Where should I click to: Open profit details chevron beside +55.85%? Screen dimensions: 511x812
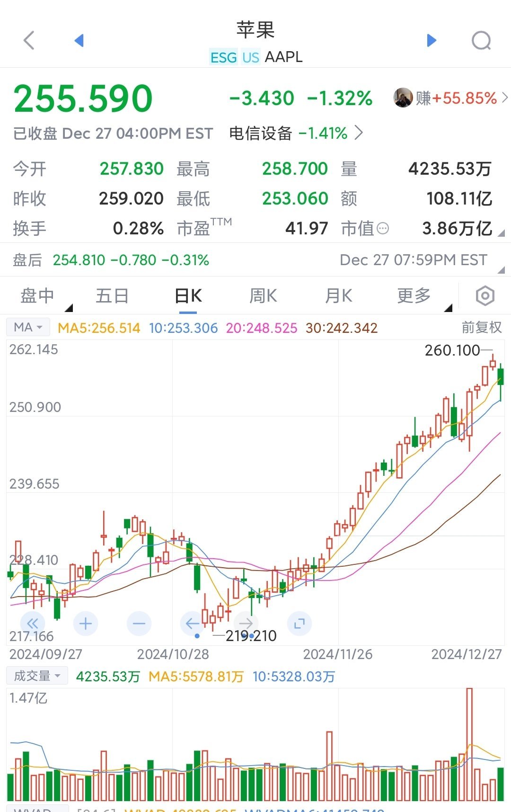505,98
